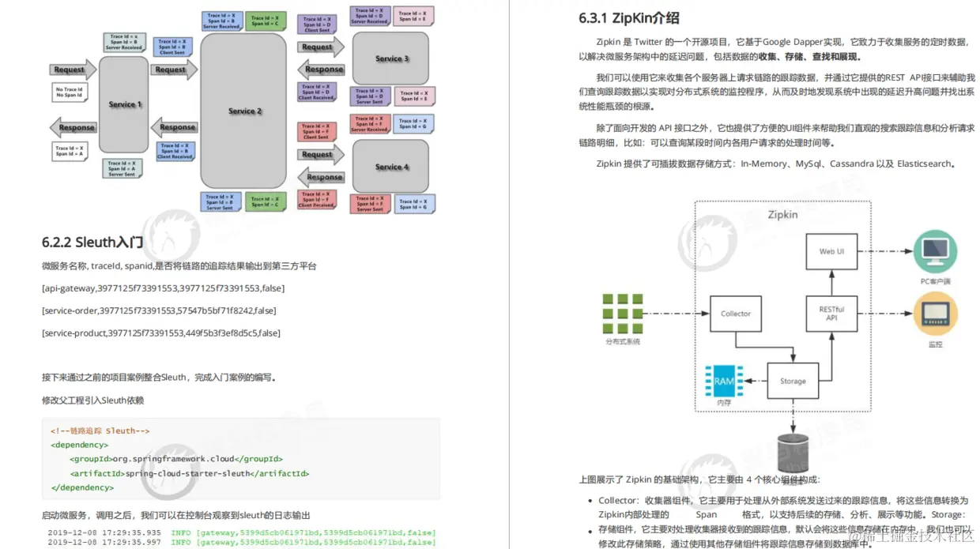Click the Request arrow pointing to Service 3
The image size is (980, 549).
coord(321,47)
